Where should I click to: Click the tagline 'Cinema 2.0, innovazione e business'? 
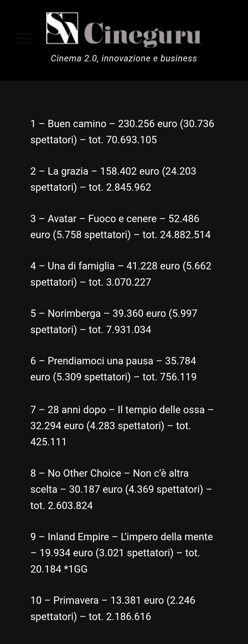tap(124, 58)
